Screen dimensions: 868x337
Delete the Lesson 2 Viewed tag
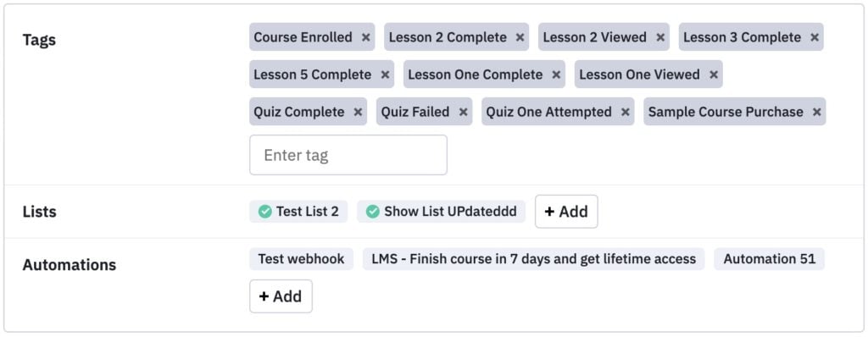click(659, 37)
